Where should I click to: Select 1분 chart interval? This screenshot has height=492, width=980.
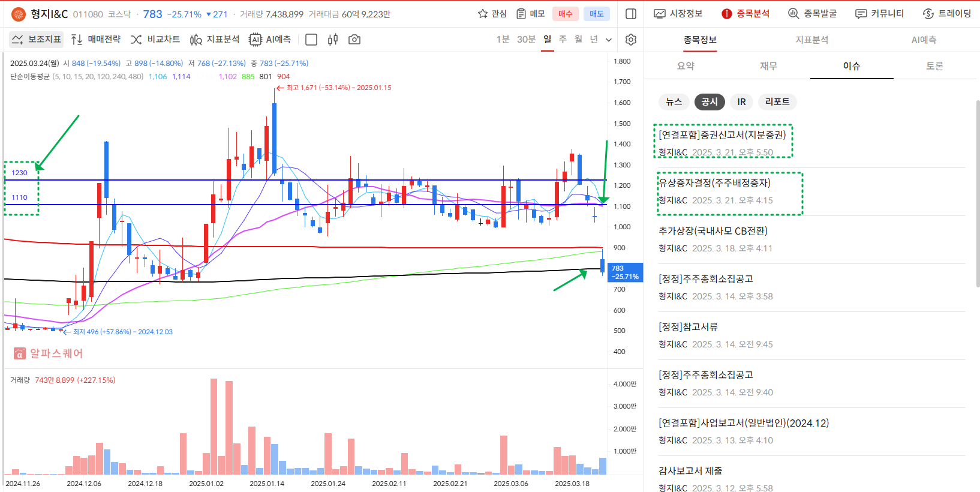(x=503, y=40)
